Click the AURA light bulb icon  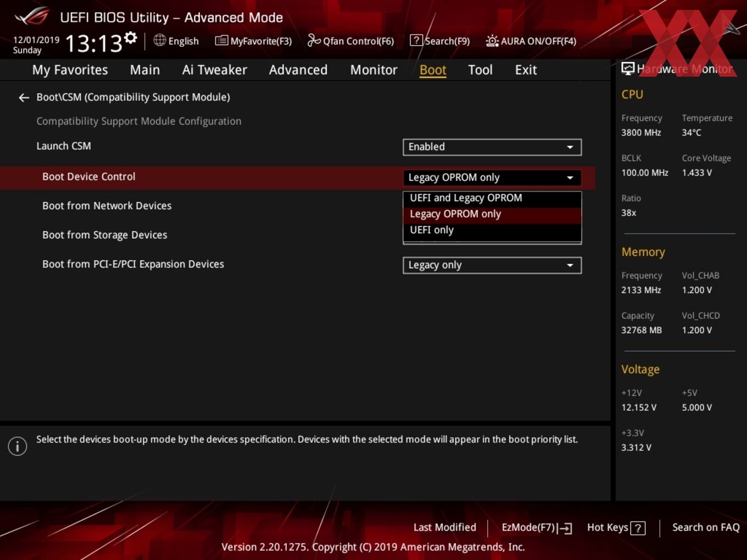[x=492, y=41]
